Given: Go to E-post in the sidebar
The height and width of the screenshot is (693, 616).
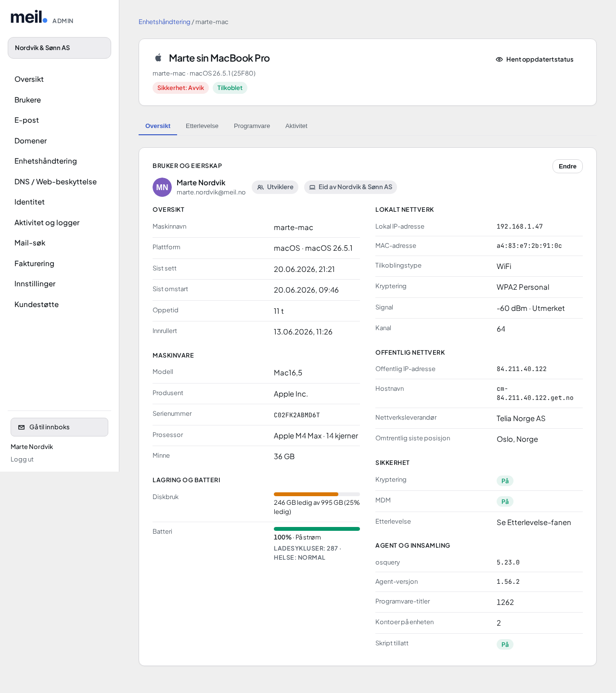Looking at the screenshot, I should tap(59, 120).
